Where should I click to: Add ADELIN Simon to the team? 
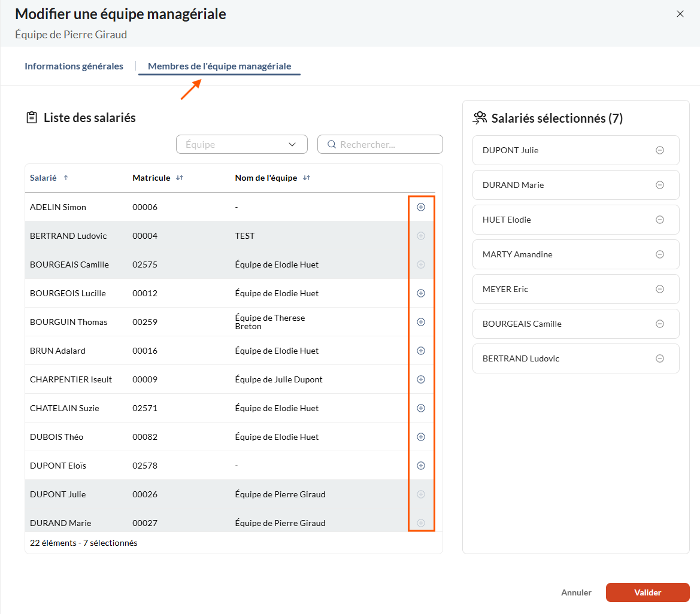pyautogui.click(x=420, y=207)
